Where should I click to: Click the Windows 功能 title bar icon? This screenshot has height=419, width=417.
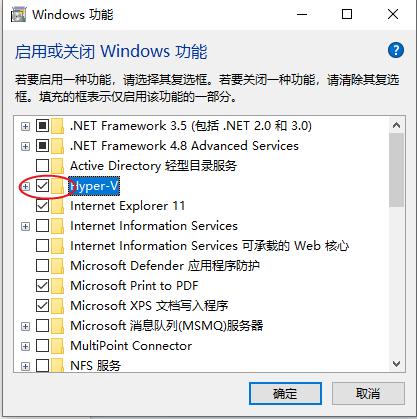pos(18,15)
